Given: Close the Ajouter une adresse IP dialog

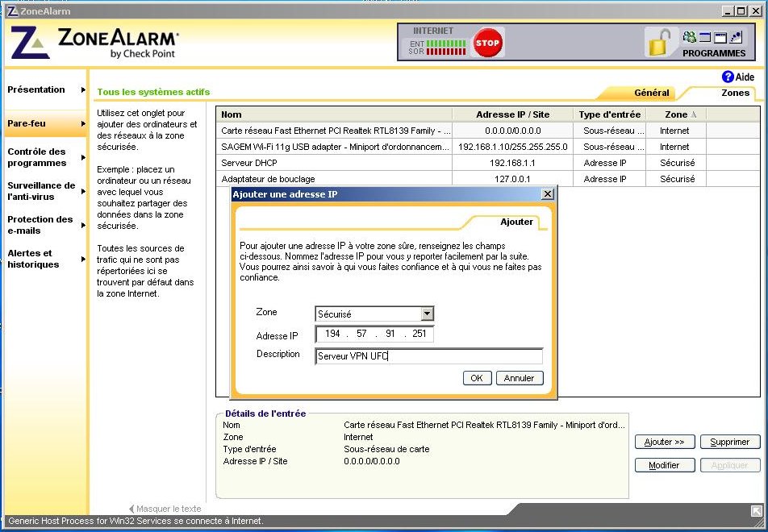Looking at the screenshot, I should coord(547,194).
